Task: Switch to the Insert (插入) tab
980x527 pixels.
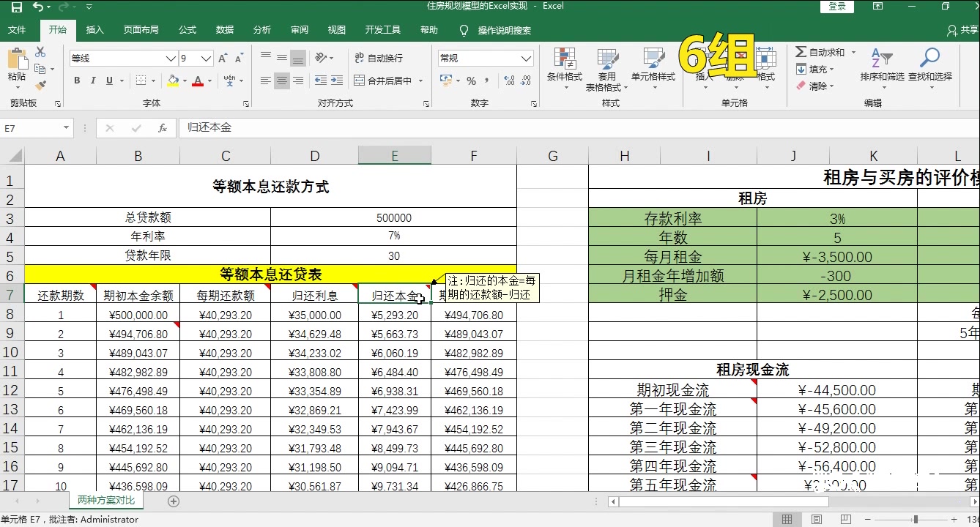Action: [x=94, y=30]
